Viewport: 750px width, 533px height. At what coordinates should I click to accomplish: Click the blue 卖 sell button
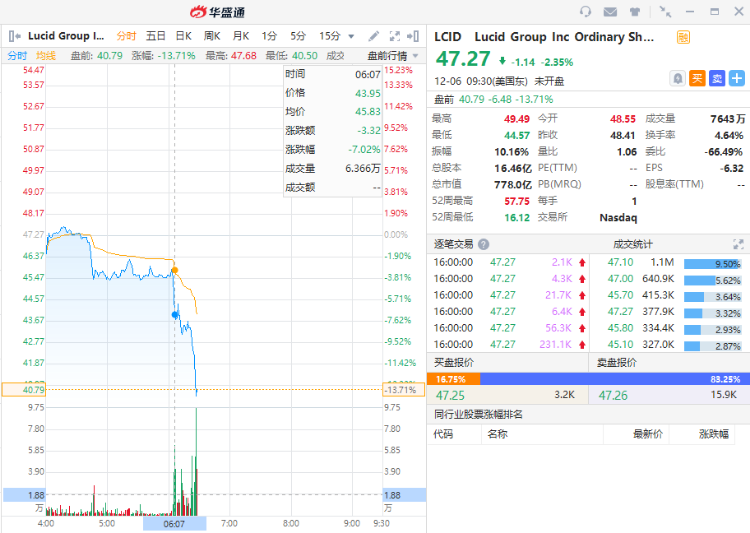[x=717, y=78]
